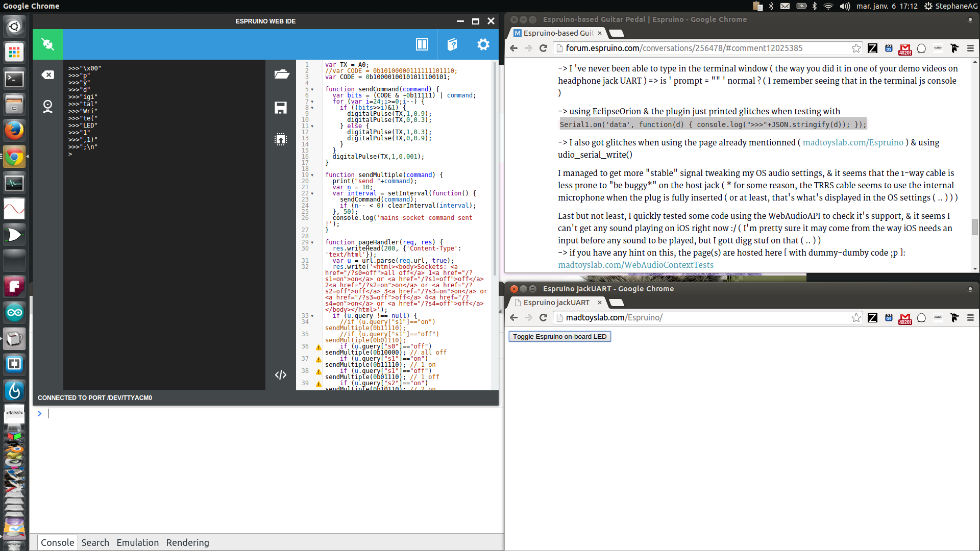The height and width of the screenshot is (551, 980).
Task: Save file floppy disk icon
Action: point(281,107)
